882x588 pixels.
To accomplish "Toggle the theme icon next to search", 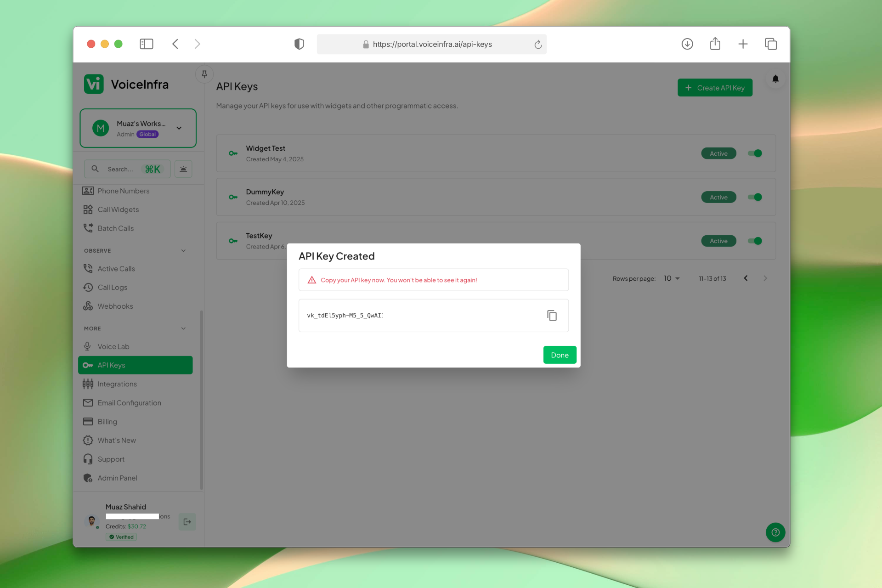I will coord(183,169).
